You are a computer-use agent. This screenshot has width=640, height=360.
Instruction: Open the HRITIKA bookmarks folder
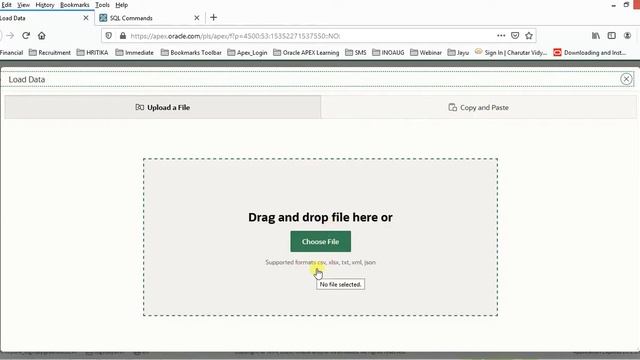[93, 53]
